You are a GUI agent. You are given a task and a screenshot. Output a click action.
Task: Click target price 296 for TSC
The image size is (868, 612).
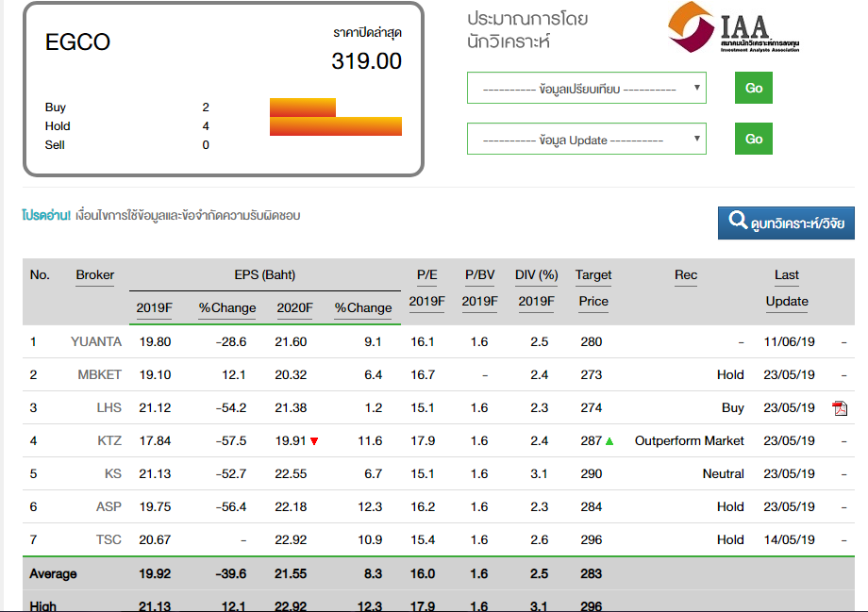click(592, 539)
